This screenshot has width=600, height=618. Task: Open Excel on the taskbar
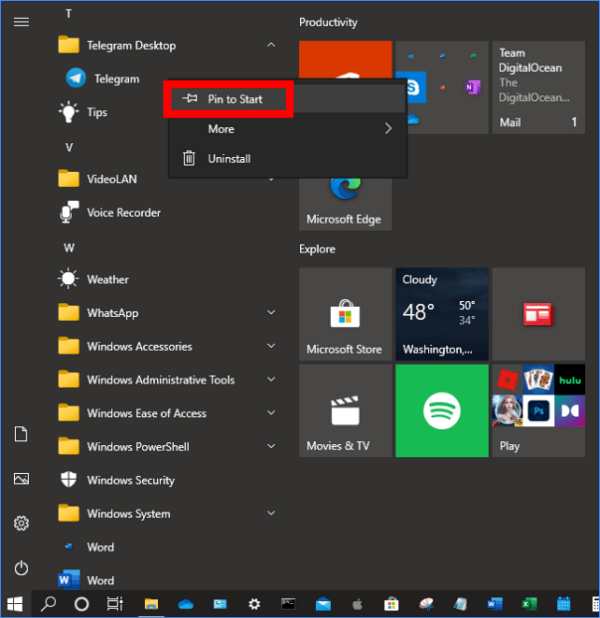(529, 603)
